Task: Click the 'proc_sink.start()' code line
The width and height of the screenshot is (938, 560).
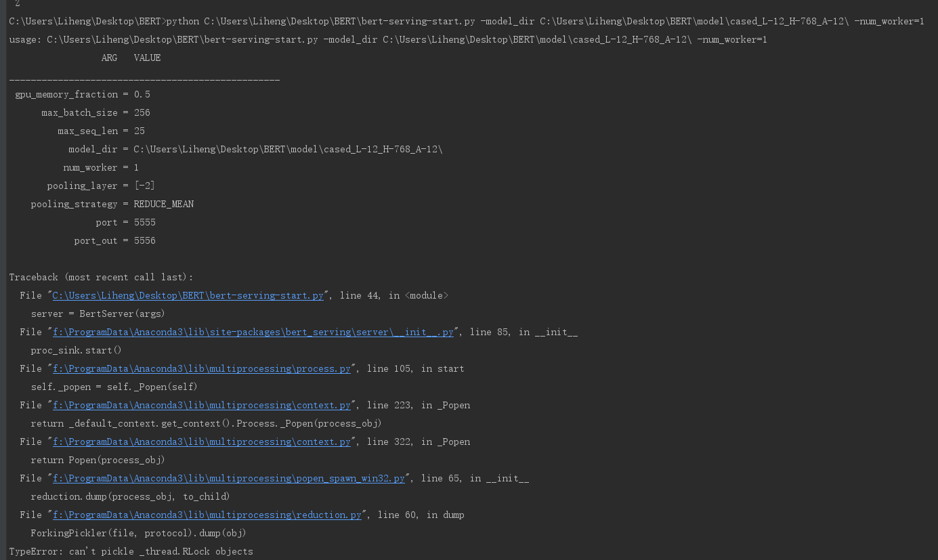Action: [77, 351]
